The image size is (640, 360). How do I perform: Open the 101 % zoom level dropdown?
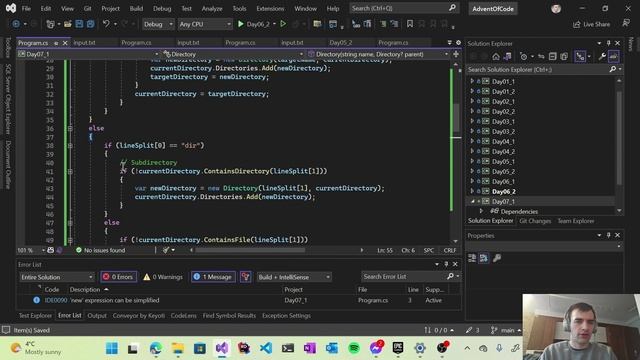coord(31,250)
